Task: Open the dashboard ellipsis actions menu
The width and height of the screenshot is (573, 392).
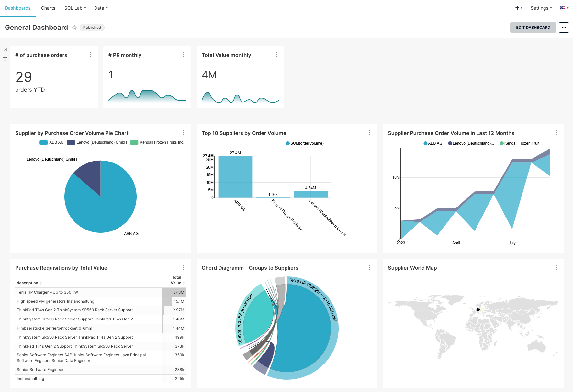Action: click(564, 28)
